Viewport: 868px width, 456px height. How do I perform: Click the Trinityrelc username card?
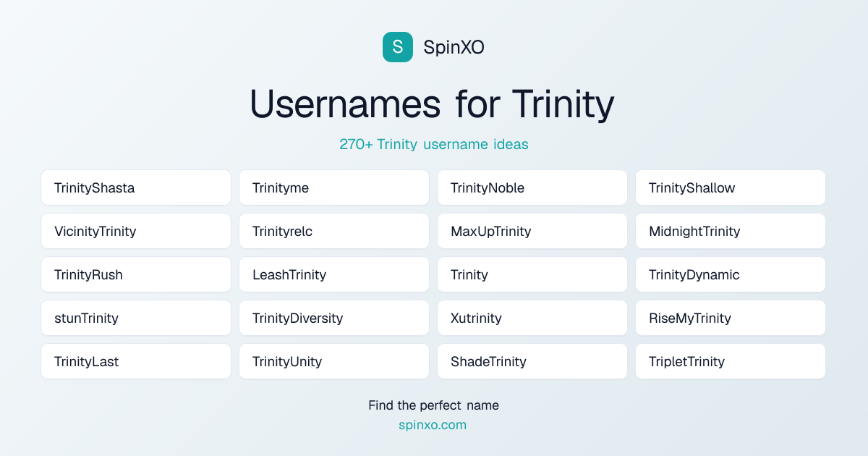pyautogui.click(x=334, y=231)
